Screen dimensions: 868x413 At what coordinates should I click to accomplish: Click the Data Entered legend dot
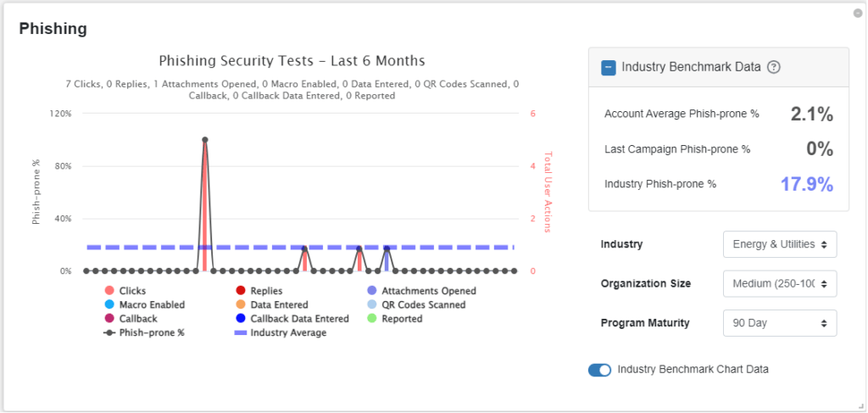coord(241,304)
